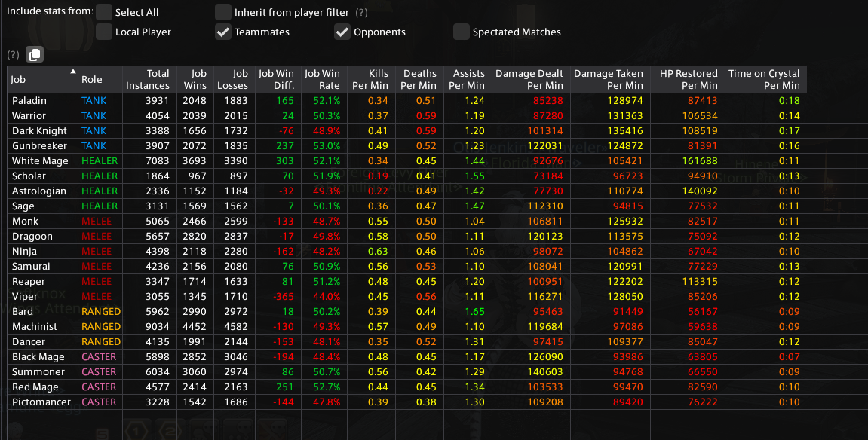Click Summoner's damage dealt 140603
This screenshot has width=868, height=440.
(x=545, y=371)
